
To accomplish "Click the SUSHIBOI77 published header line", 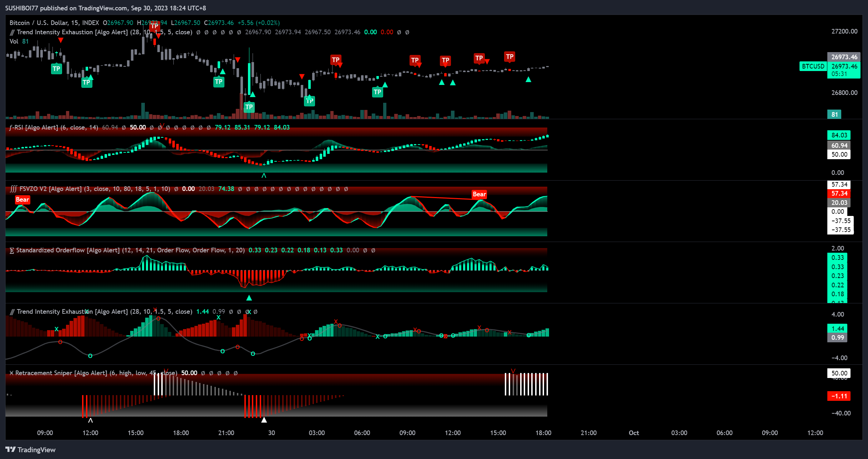I will click(106, 8).
